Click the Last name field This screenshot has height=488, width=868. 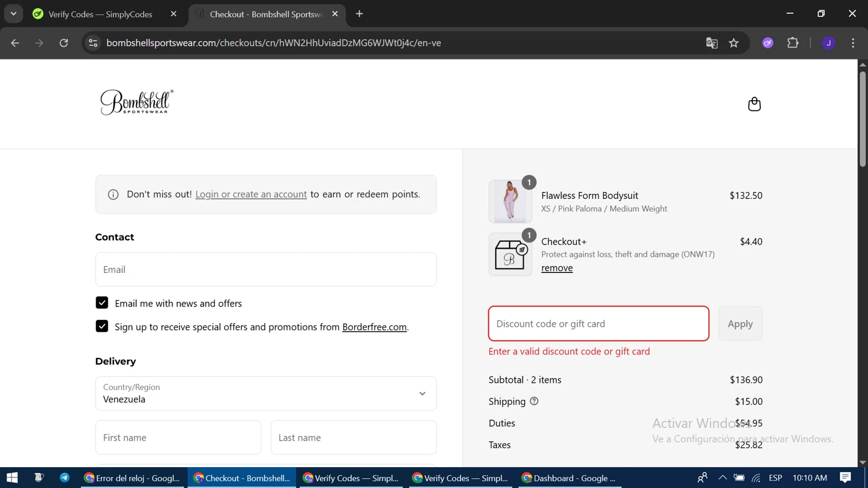click(x=354, y=438)
